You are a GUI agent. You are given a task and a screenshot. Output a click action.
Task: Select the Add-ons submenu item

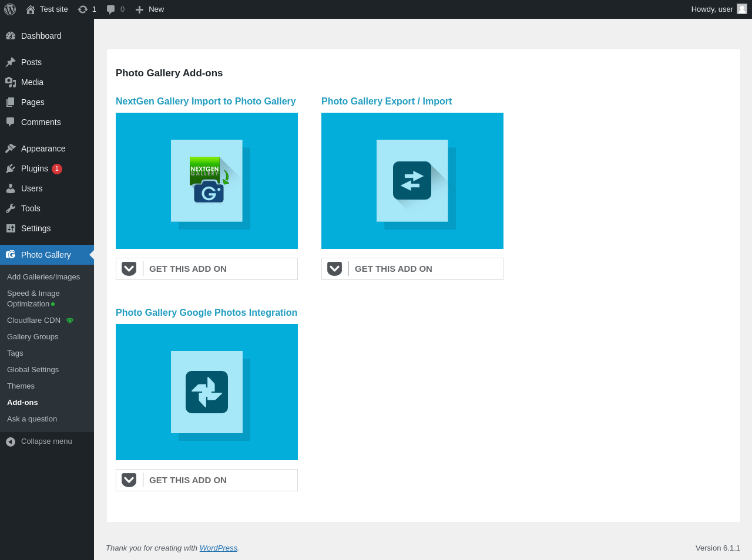47,403
